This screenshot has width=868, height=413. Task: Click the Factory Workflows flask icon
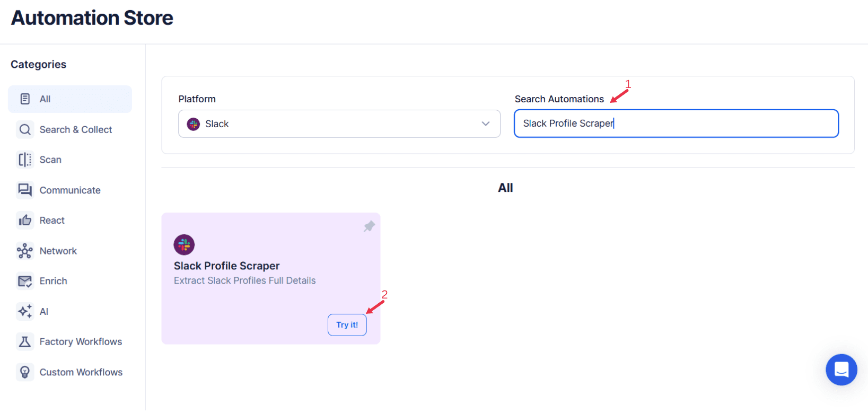pyautogui.click(x=25, y=341)
